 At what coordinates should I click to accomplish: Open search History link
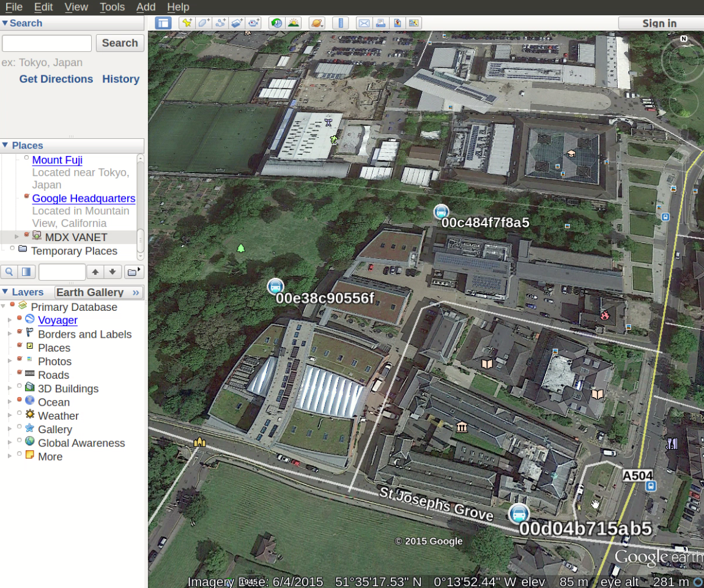point(120,79)
